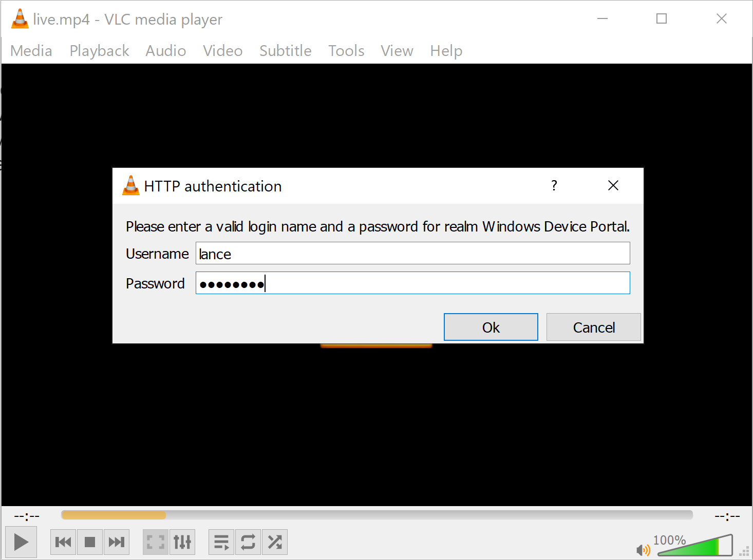
Task: Skip to next media track
Action: (x=117, y=542)
